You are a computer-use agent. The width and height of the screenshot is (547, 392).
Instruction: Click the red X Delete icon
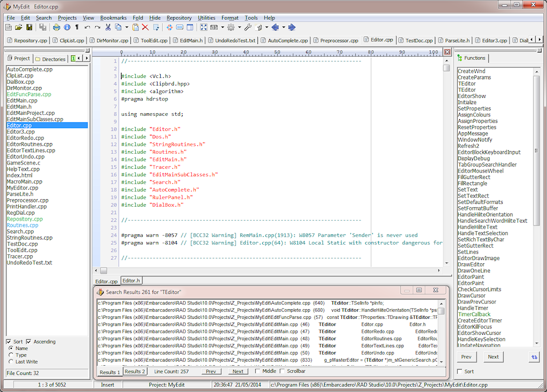tap(145, 27)
